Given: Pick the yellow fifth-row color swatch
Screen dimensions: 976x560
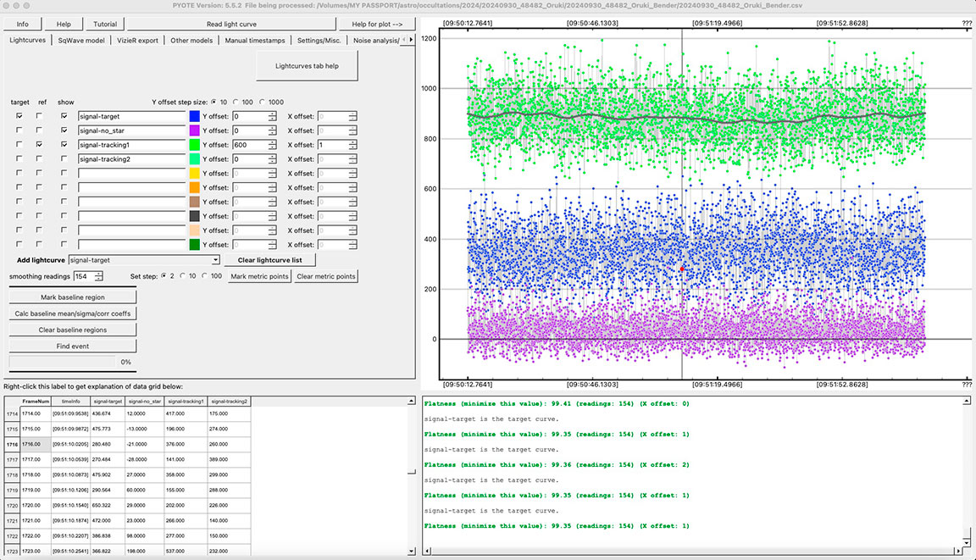Looking at the screenshot, I should pos(194,174).
